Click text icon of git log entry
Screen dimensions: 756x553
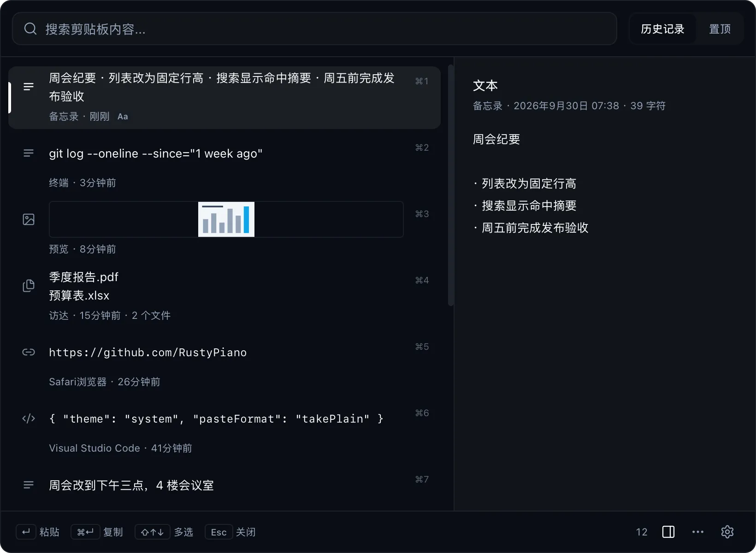pyautogui.click(x=29, y=153)
